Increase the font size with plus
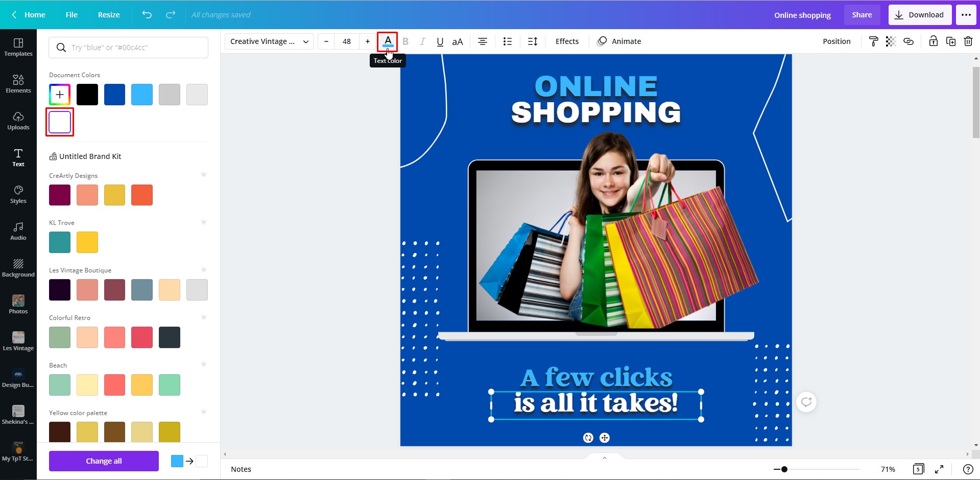 pos(367,41)
